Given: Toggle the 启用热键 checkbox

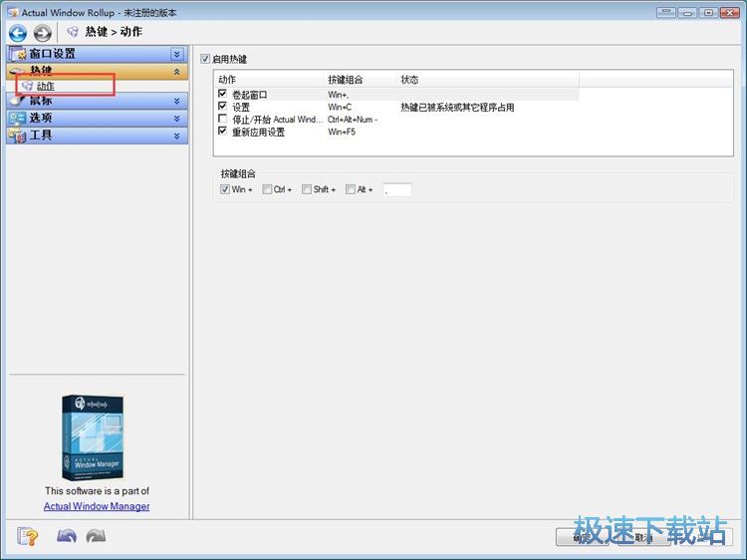Looking at the screenshot, I should (206, 59).
